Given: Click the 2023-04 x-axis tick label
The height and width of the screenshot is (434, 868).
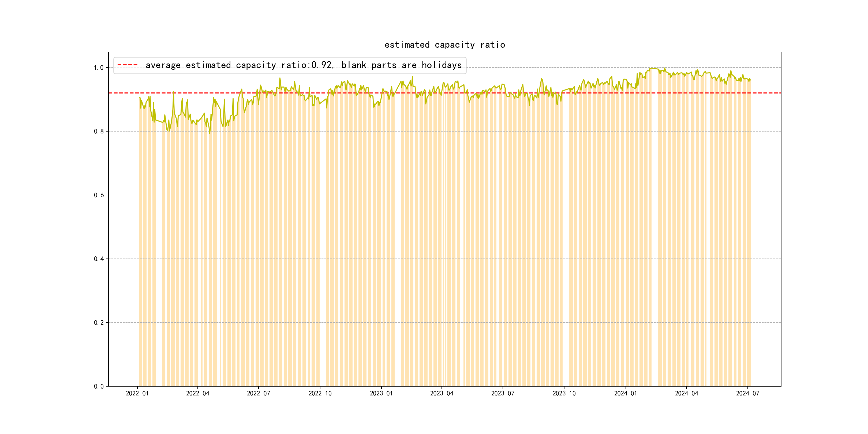Looking at the screenshot, I should (x=442, y=394).
